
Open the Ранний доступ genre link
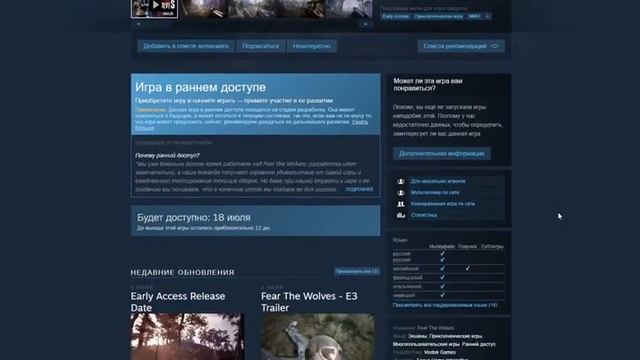479,344
